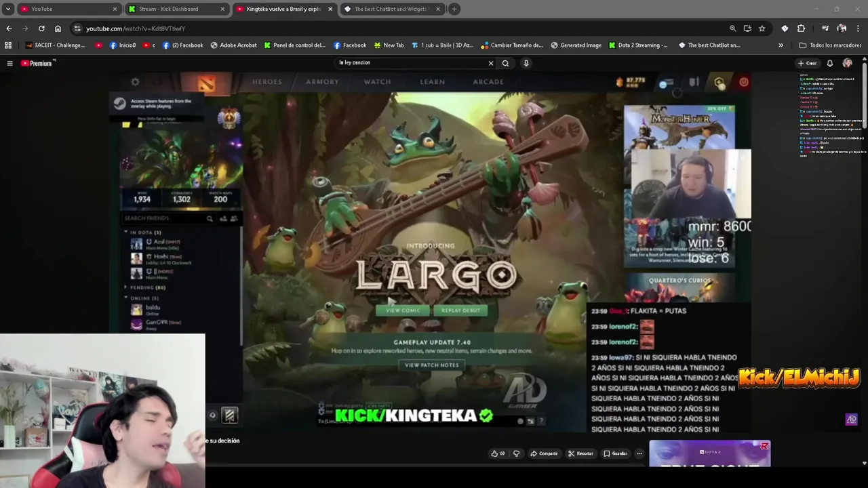Viewport: 868px width, 488px height.
Task: Open Adobe Acrobat bookmark
Action: pos(233,45)
